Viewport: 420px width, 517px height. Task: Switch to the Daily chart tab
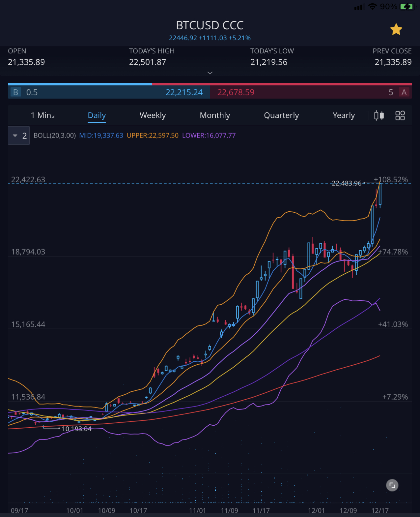97,115
